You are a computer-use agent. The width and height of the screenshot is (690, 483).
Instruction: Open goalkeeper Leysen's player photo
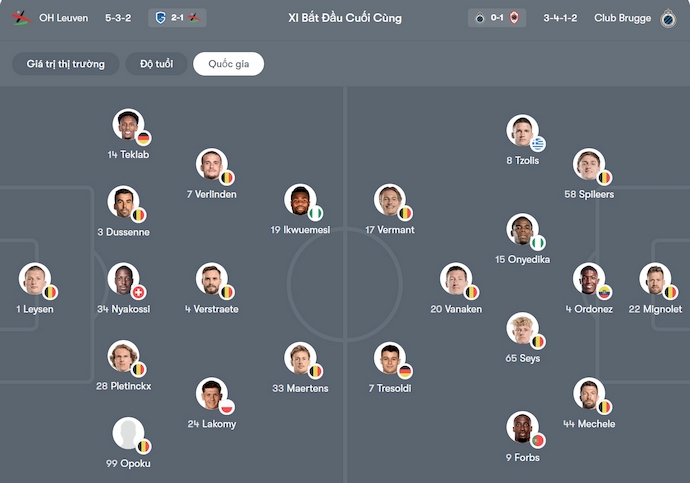pyautogui.click(x=34, y=279)
